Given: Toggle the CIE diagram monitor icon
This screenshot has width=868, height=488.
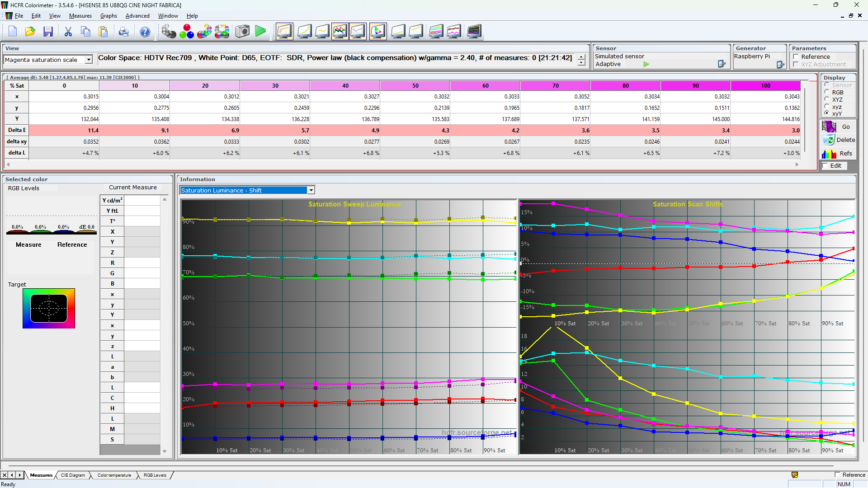Looking at the screenshot, I should click(x=377, y=31).
